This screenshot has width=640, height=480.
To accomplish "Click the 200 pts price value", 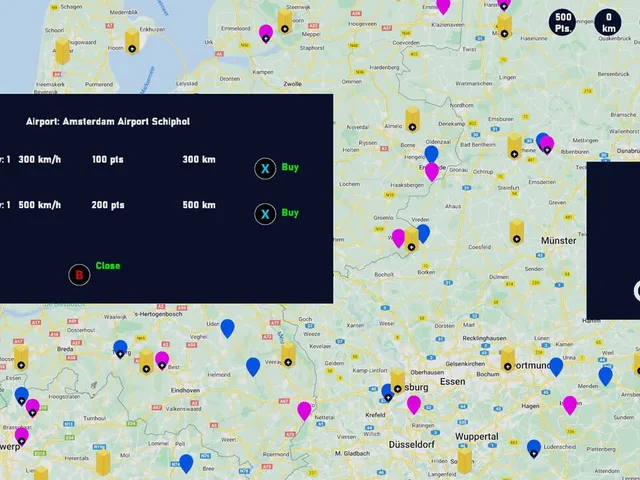I will tap(108, 205).
